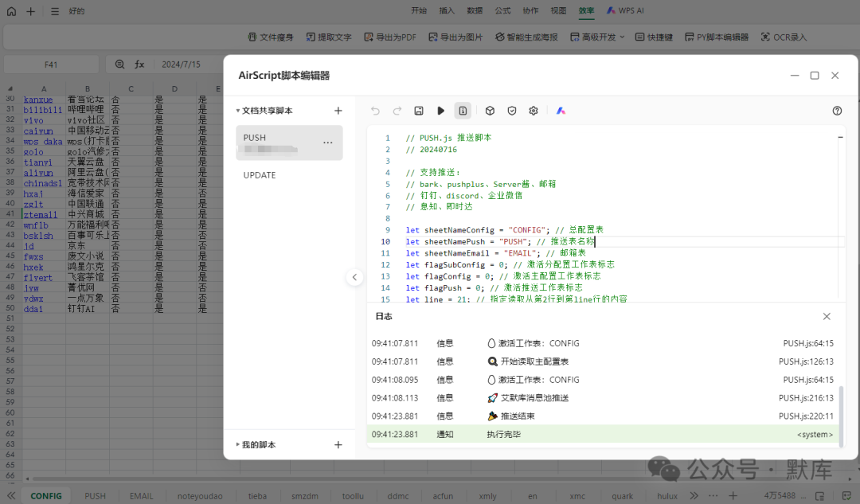Click the kanxue link in column A
This screenshot has width=860, height=504.
click(38, 100)
